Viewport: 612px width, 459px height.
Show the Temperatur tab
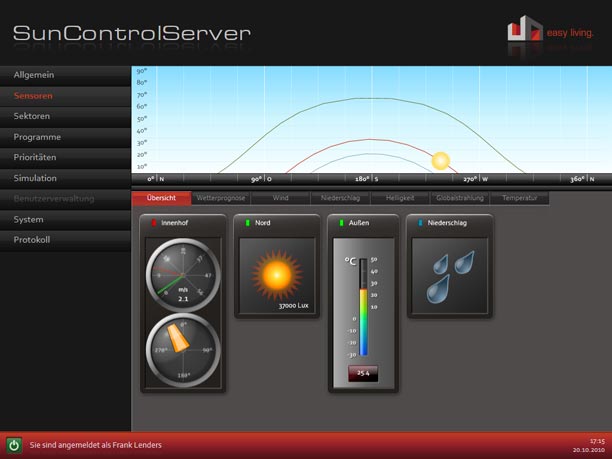519,198
